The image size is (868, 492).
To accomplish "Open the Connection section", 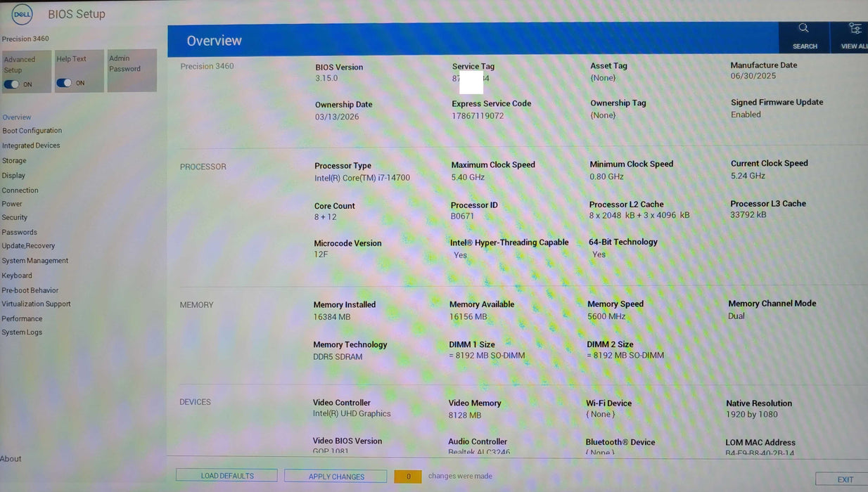I will [20, 190].
